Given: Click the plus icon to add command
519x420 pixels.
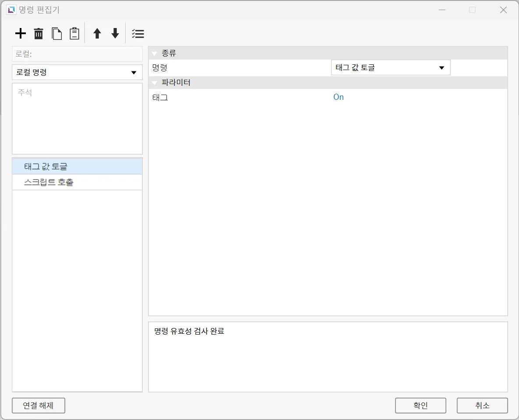Looking at the screenshot, I should (21, 34).
